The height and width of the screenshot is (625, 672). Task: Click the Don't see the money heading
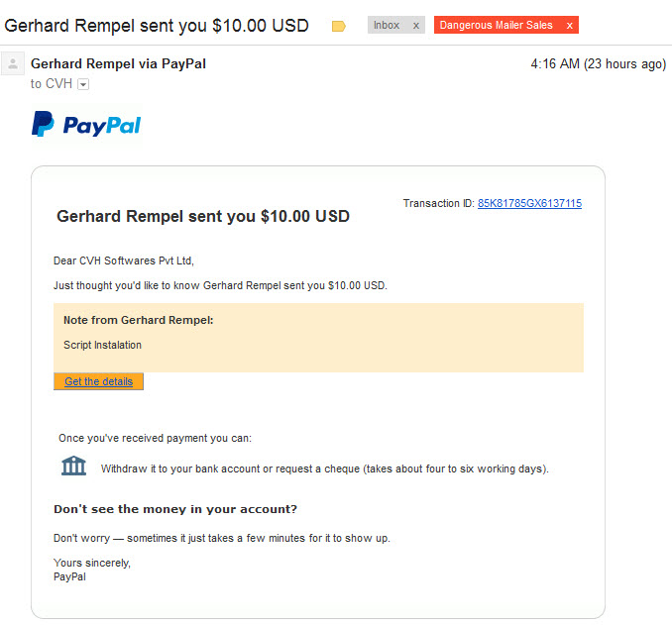point(175,509)
